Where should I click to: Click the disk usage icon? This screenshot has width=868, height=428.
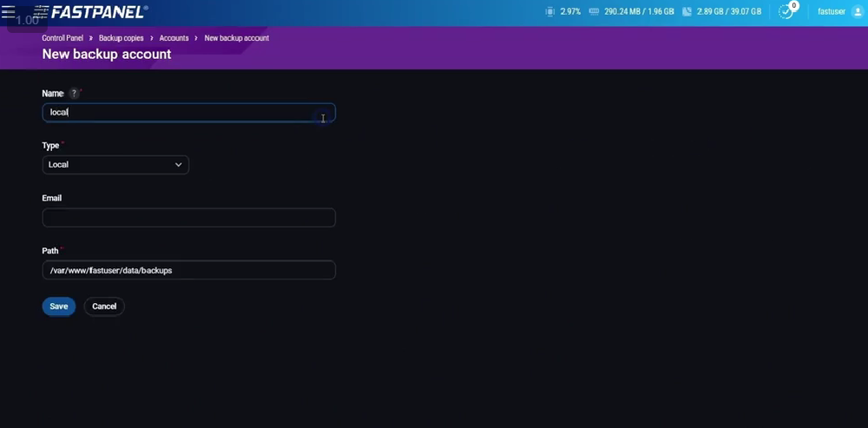pyautogui.click(x=687, y=11)
